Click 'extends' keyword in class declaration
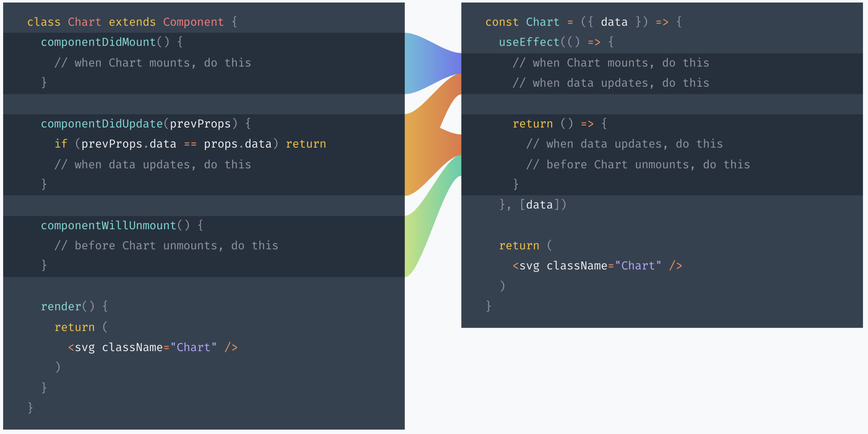The image size is (868, 434). tap(132, 22)
